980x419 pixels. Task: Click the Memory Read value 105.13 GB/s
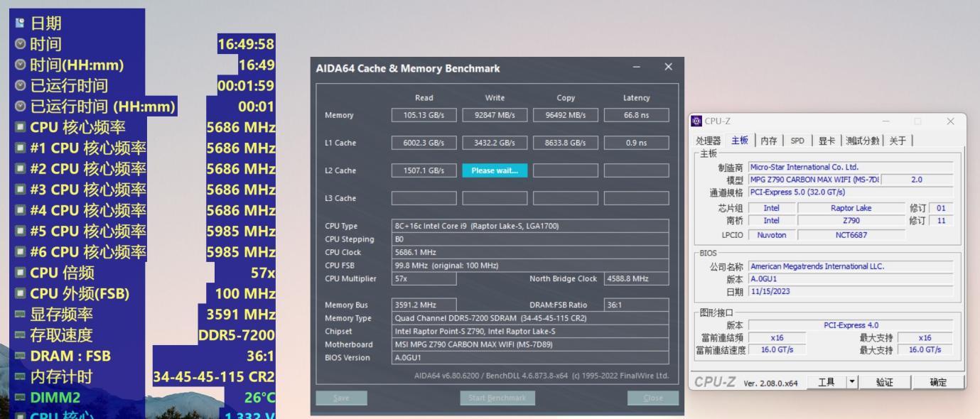[424, 115]
